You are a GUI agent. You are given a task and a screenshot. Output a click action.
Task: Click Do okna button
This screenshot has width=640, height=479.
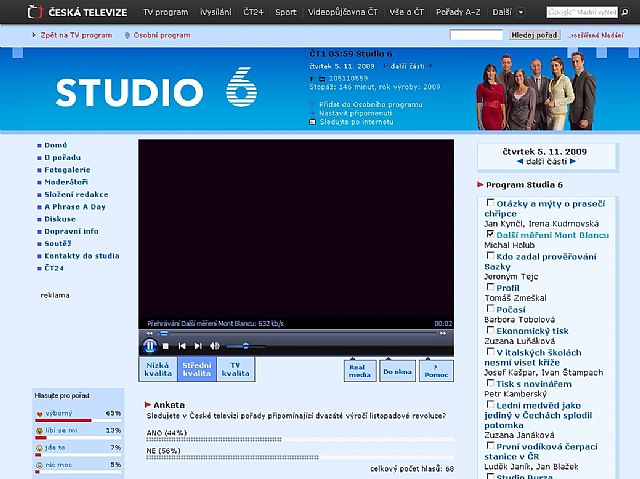pos(398,371)
